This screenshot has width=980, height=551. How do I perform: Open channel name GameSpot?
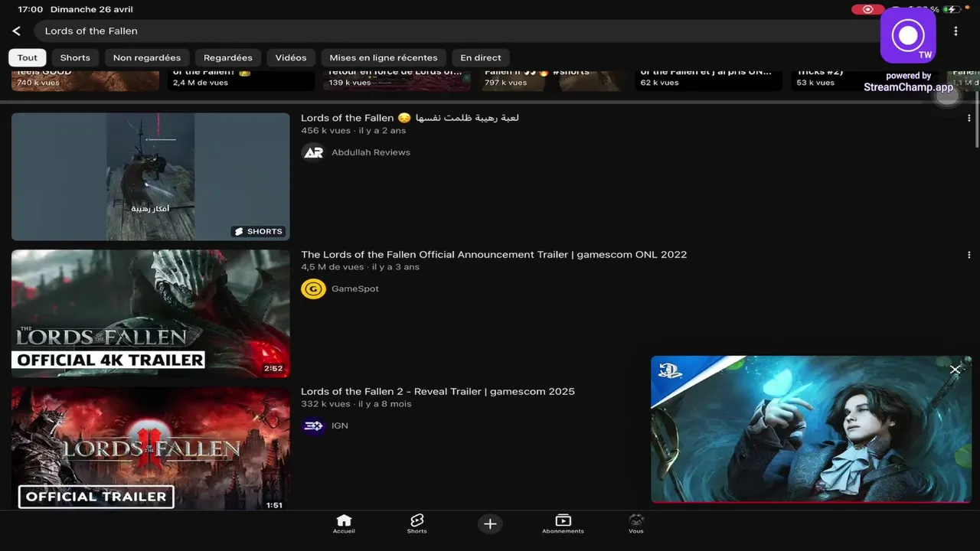tap(355, 289)
